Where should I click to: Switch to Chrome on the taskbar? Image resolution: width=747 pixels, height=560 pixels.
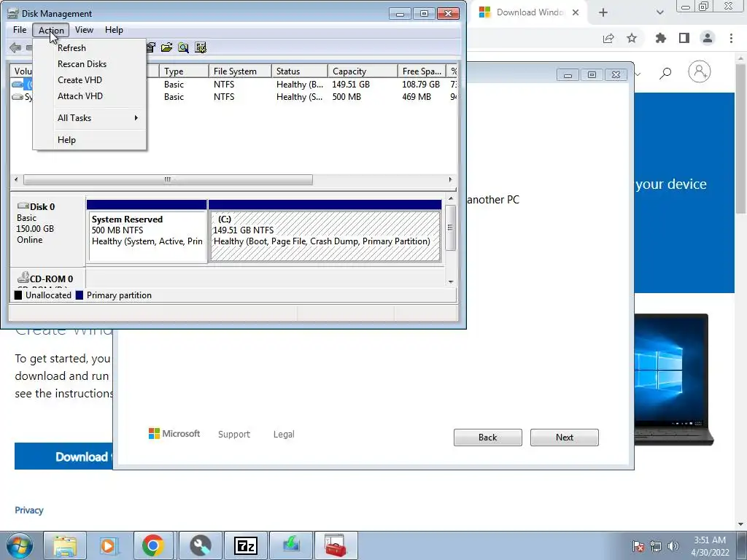point(153,545)
